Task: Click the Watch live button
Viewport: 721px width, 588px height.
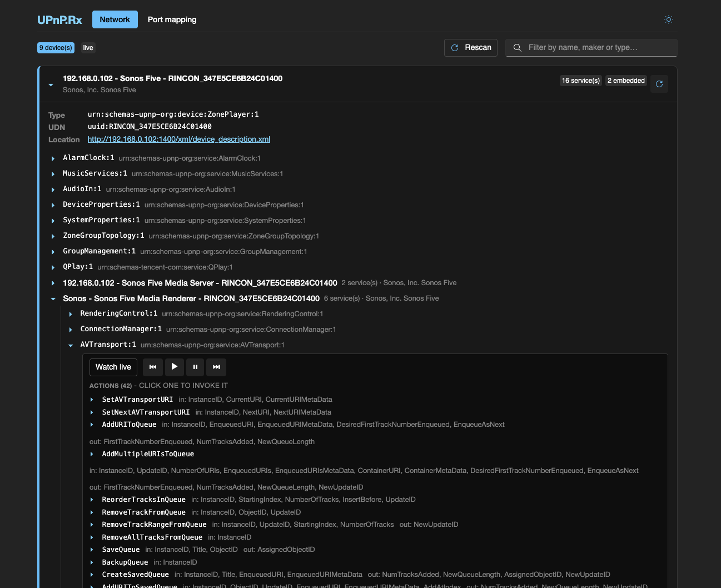Action: tap(113, 367)
